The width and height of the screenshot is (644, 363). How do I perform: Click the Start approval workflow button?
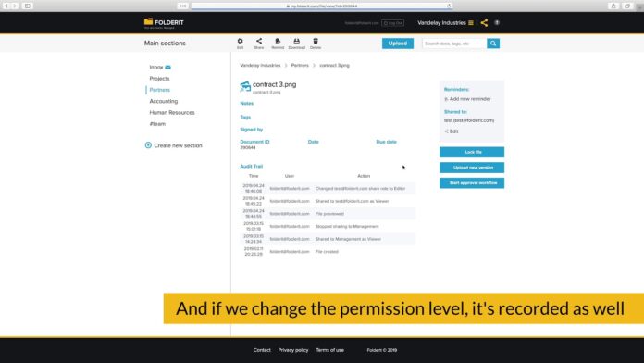pyautogui.click(x=472, y=183)
